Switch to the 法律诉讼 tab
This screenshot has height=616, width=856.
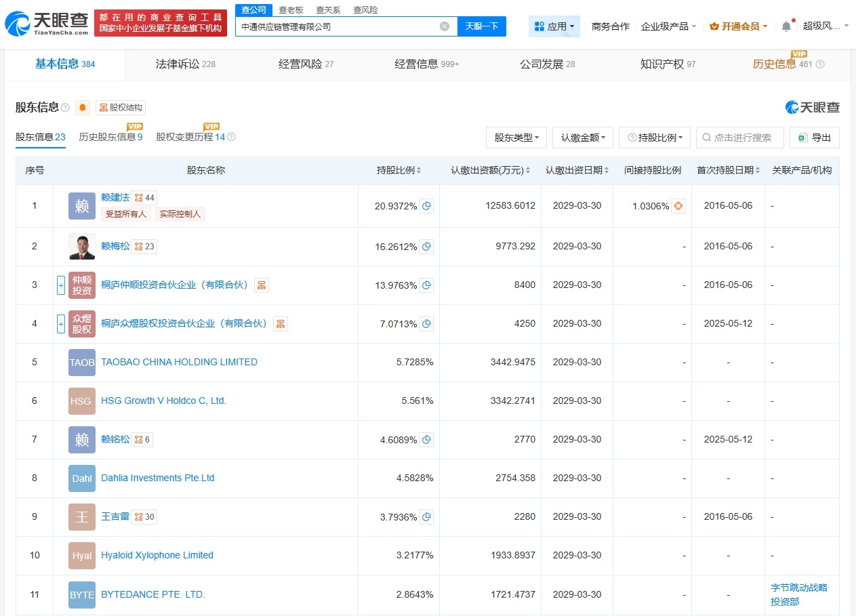[179, 64]
